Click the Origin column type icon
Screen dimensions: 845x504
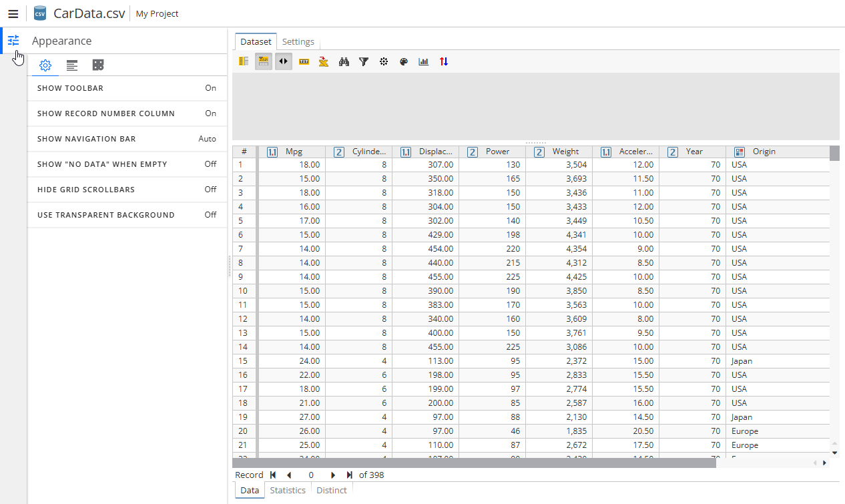(x=739, y=152)
